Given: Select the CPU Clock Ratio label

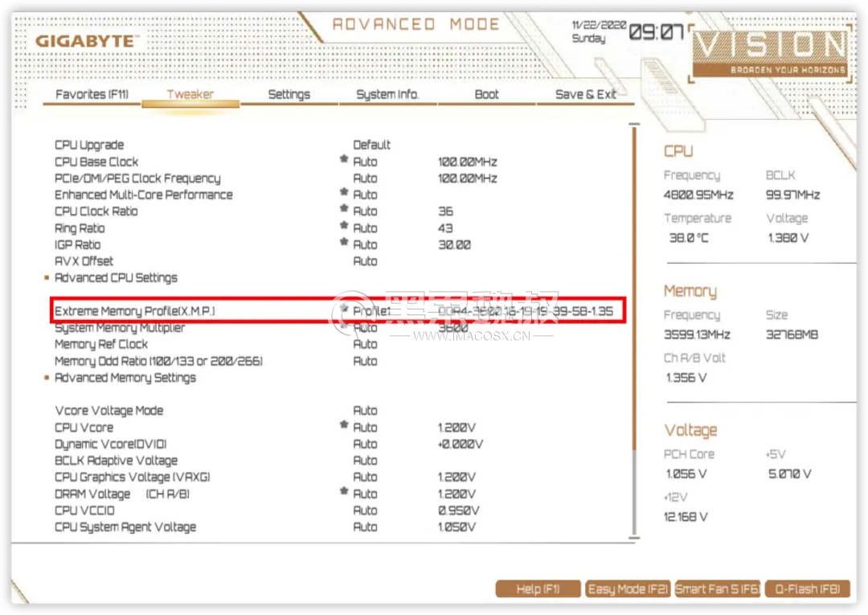Looking at the screenshot, I should pyautogui.click(x=96, y=211).
